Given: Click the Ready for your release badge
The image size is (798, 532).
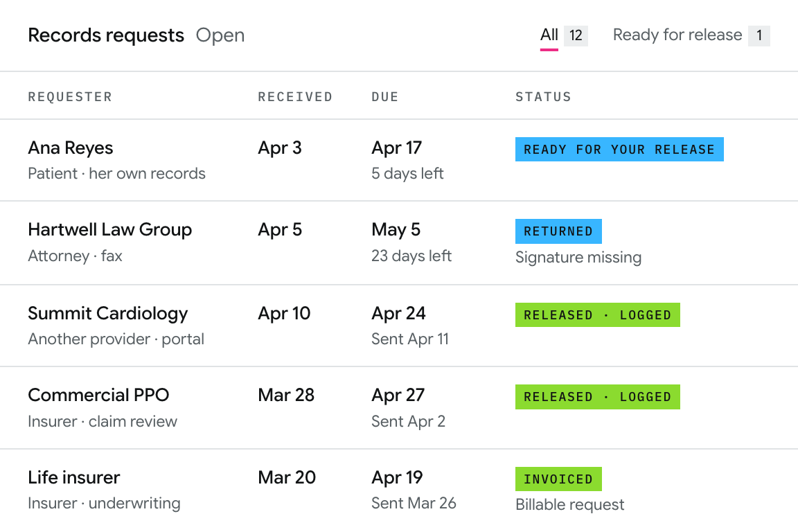Looking at the screenshot, I should [x=619, y=149].
